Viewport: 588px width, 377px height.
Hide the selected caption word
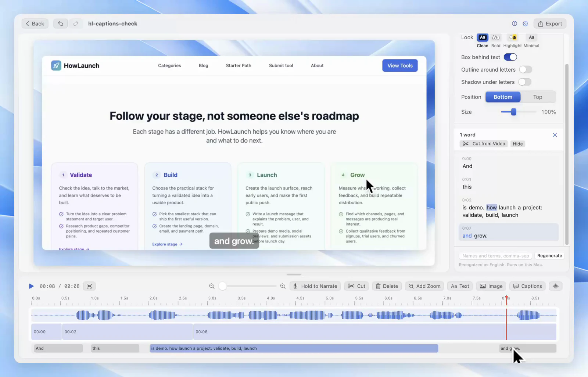click(x=517, y=144)
